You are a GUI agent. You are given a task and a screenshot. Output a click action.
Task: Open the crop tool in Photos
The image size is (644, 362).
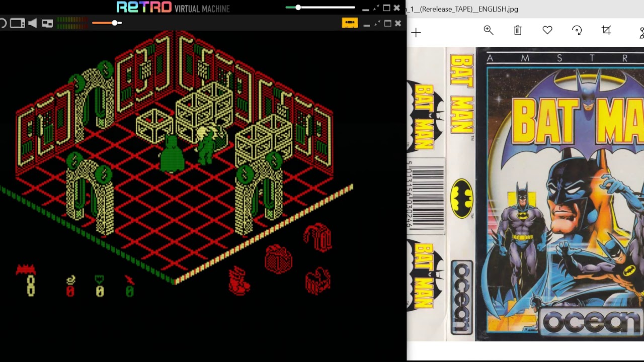606,30
